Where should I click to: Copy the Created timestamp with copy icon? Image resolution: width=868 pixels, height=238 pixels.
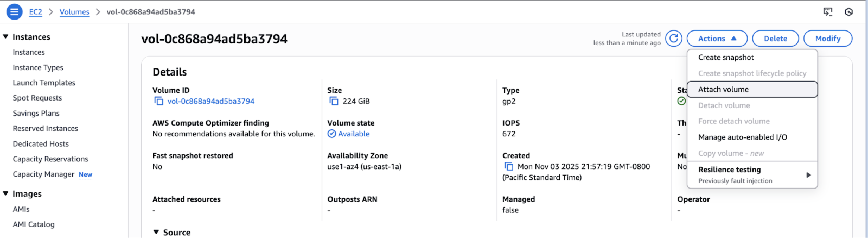pos(508,167)
